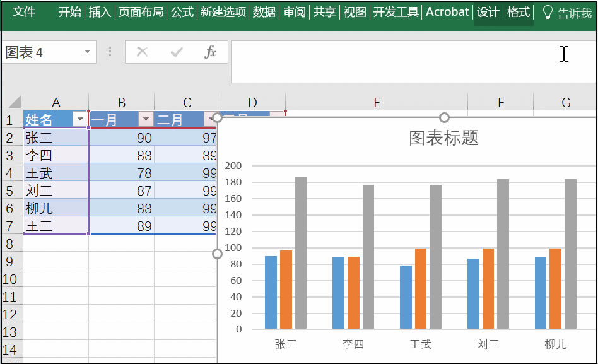This screenshot has height=364, width=598.
Task: Open the Name Box dropdown showing 图表4
Action: tap(88, 52)
